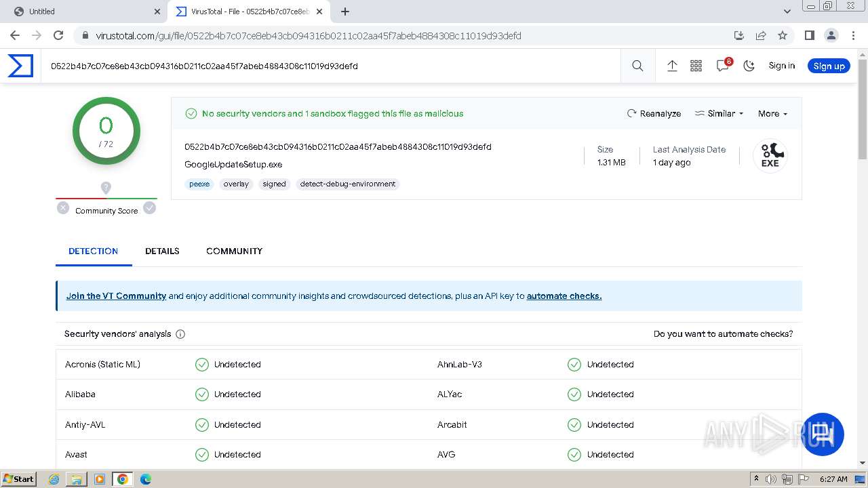The width and height of the screenshot is (868, 488).
Task: Toggle the browser side panel icon
Action: click(x=809, y=35)
